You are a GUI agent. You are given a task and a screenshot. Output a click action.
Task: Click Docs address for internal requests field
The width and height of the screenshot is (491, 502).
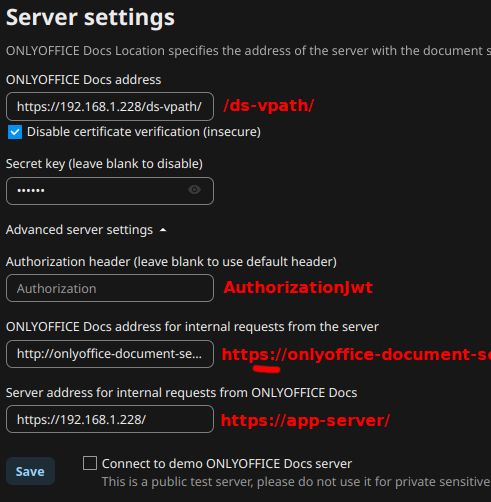point(110,354)
